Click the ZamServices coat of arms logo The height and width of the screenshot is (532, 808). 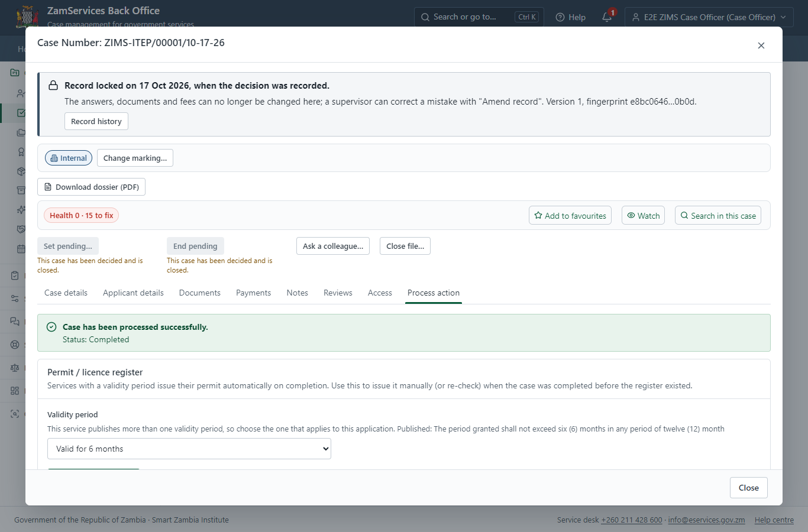click(27, 17)
